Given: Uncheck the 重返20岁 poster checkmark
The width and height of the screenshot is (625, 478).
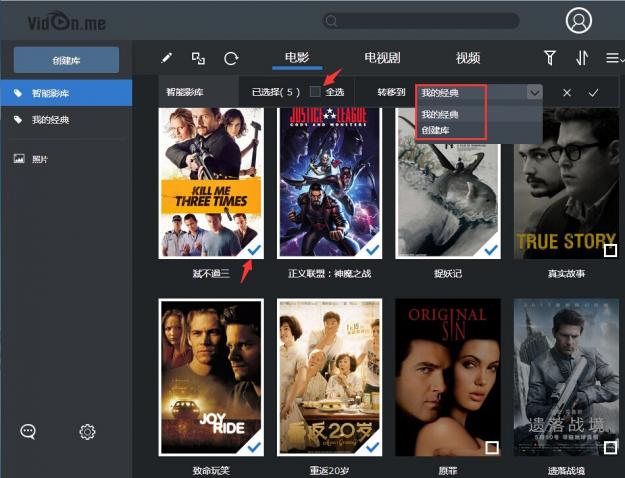Looking at the screenshot, I should click(x=372, y=447).
